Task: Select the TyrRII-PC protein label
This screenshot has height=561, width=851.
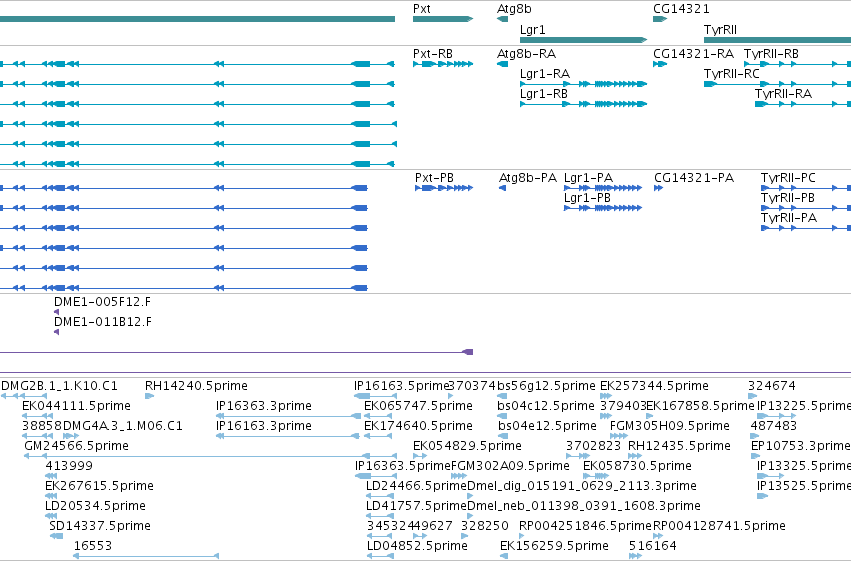Action: (788, 178)
